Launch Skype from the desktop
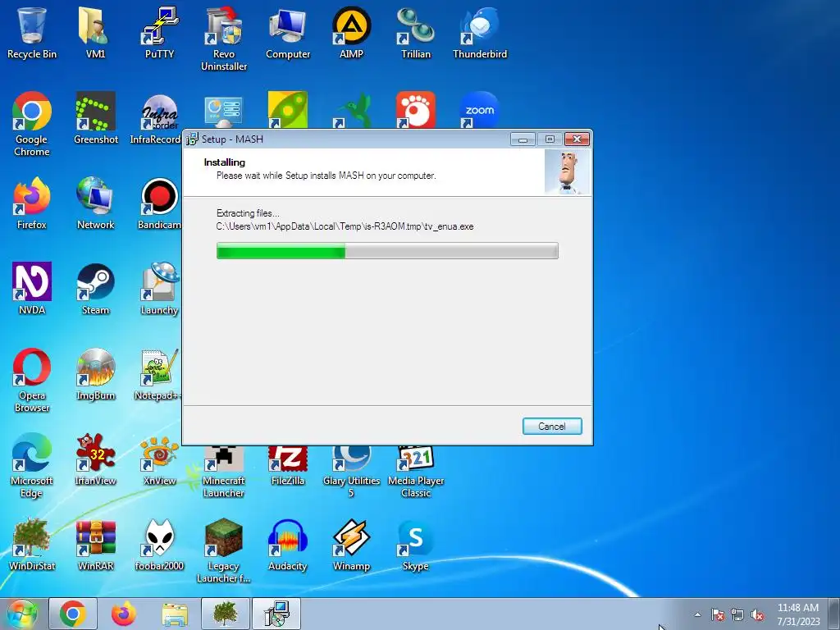Viewport: 840px width, 630px height. click(x=416, y=545)
